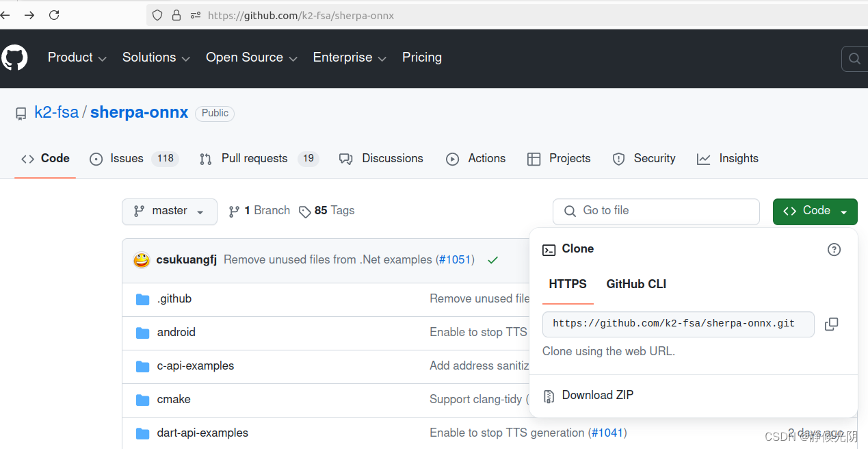Open the android folder name
Viewport: 868px width, 449px height.
pyautogui.click(x=176, y=333)
